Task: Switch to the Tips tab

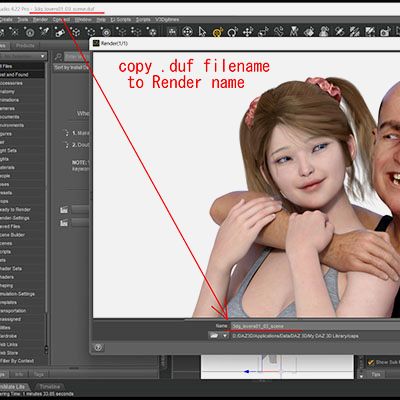Action: [376, 374]
